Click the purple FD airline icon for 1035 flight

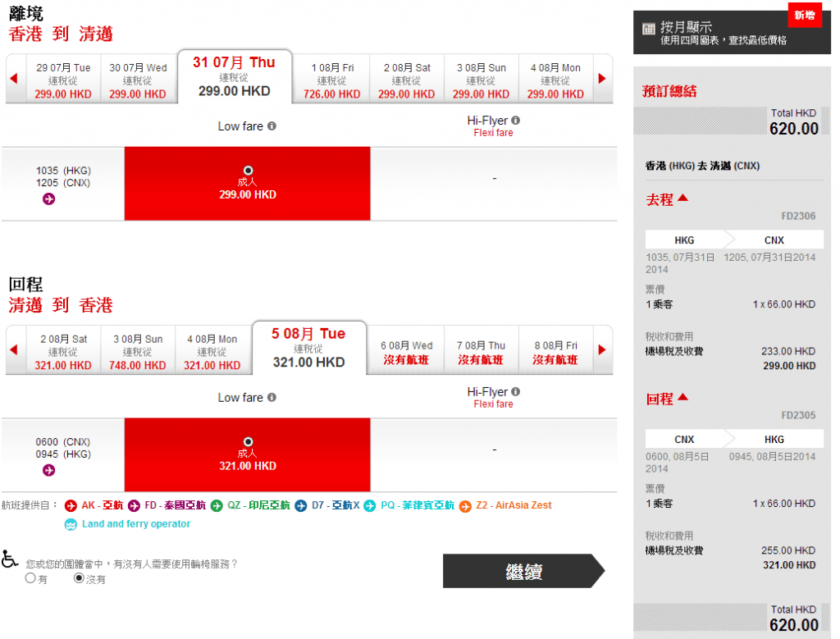[48, 199]
